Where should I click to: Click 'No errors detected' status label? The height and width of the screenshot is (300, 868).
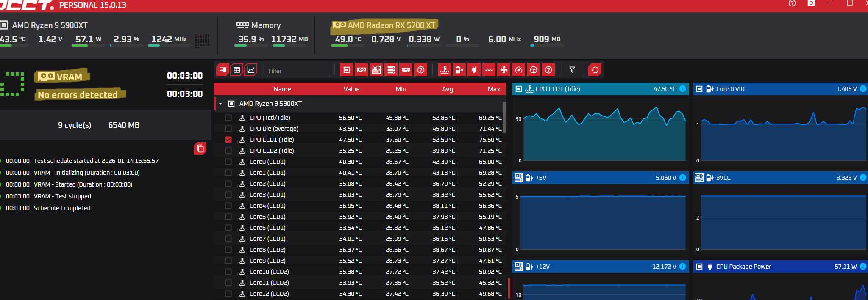[78, 95]
